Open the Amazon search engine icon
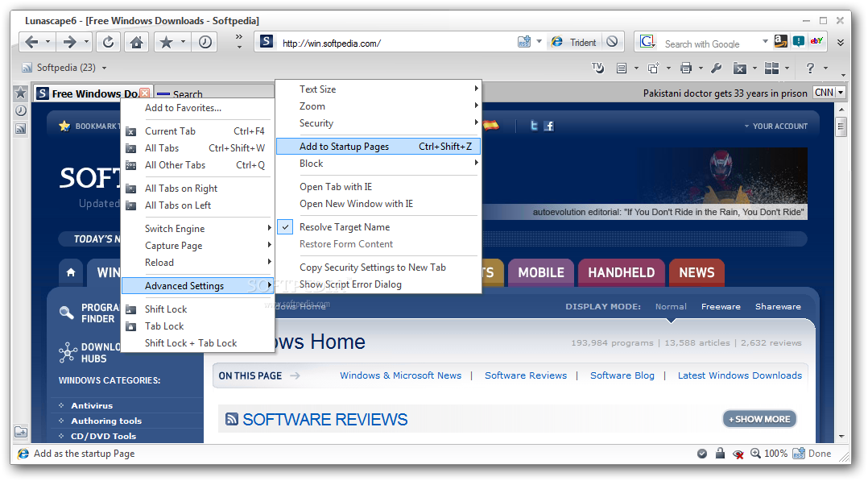This screenshot has width=868, height=481. click(x=780, y=41)
